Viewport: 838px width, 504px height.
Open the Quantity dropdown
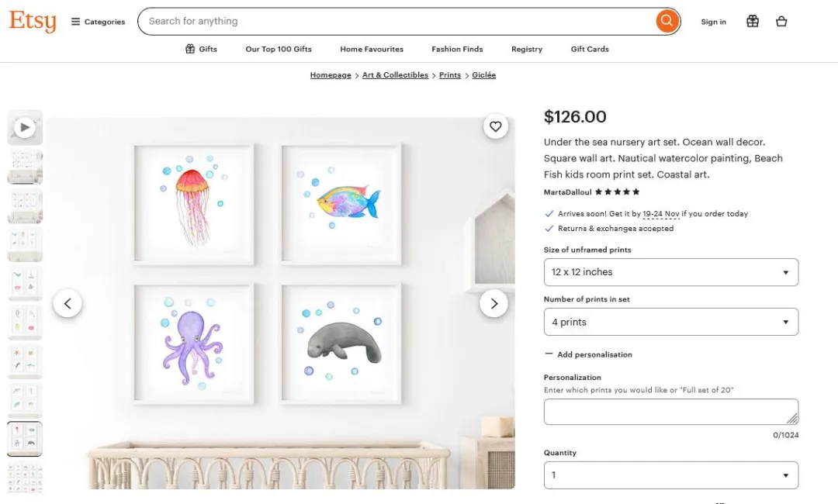[670, 475]
